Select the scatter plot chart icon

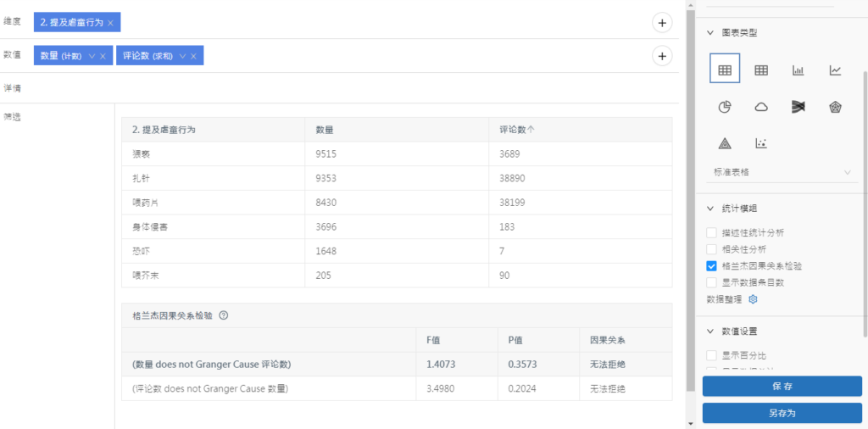click(x=761, y=143)
